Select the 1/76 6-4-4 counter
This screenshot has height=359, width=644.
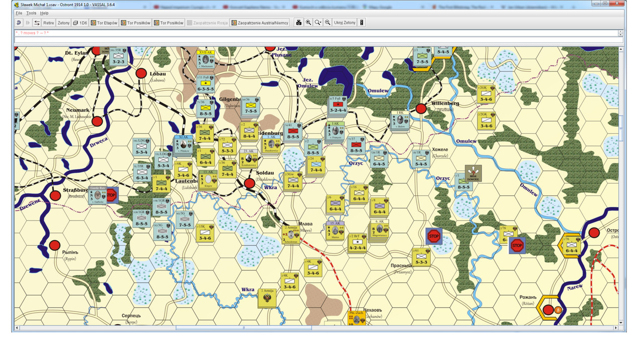(x=572, y=246)
